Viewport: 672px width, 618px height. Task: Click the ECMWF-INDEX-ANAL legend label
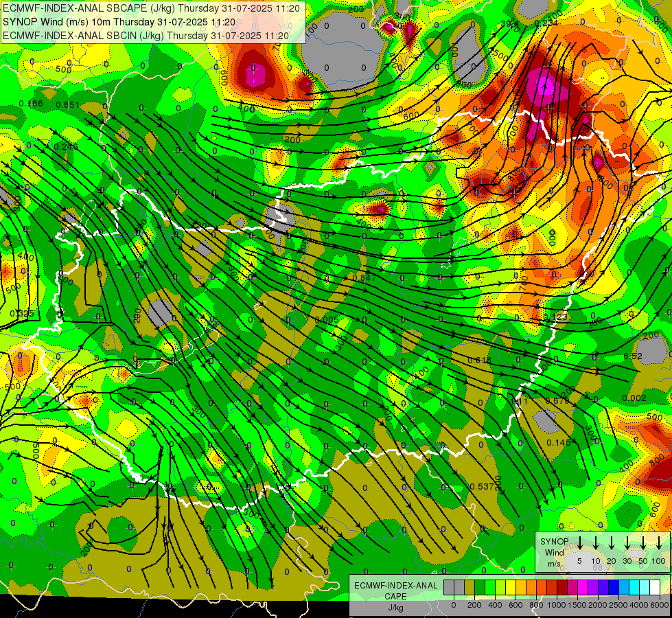395,586
